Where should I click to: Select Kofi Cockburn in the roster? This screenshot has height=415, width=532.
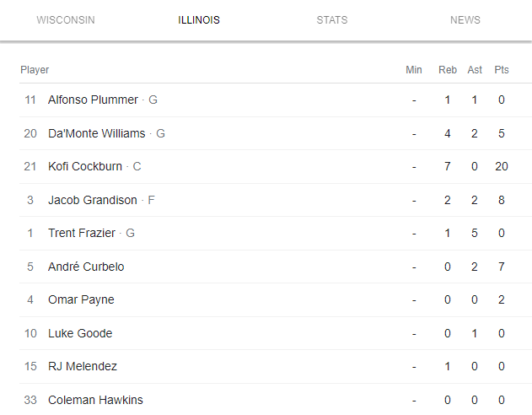pos(85,166)
